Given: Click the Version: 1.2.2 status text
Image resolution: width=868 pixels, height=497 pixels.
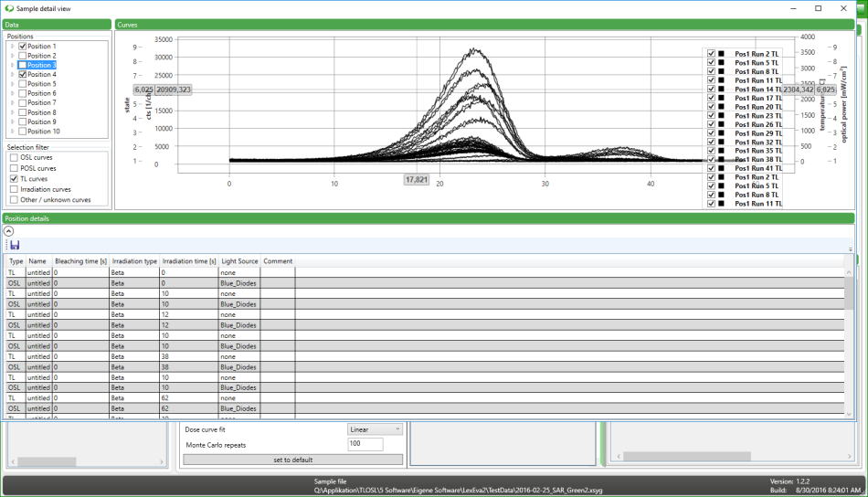Looking at the screenshot, I should click(x=790, y=481).
